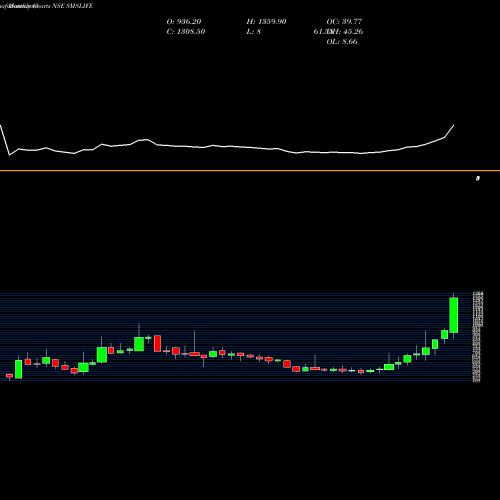Viewport: 500px width, 500px height.
Task: Click the OL: 8.66 reading
Action: pos(342,42)
